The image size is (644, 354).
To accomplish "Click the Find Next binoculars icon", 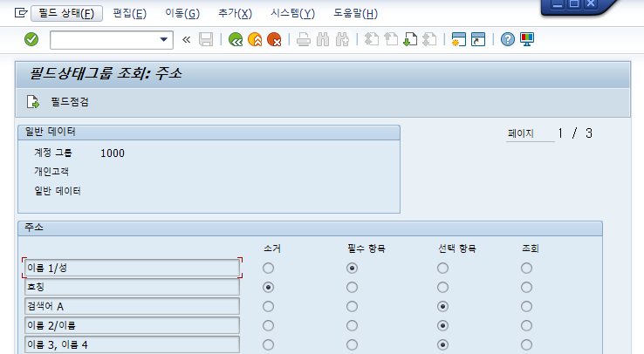I will [x=342, y=40].
